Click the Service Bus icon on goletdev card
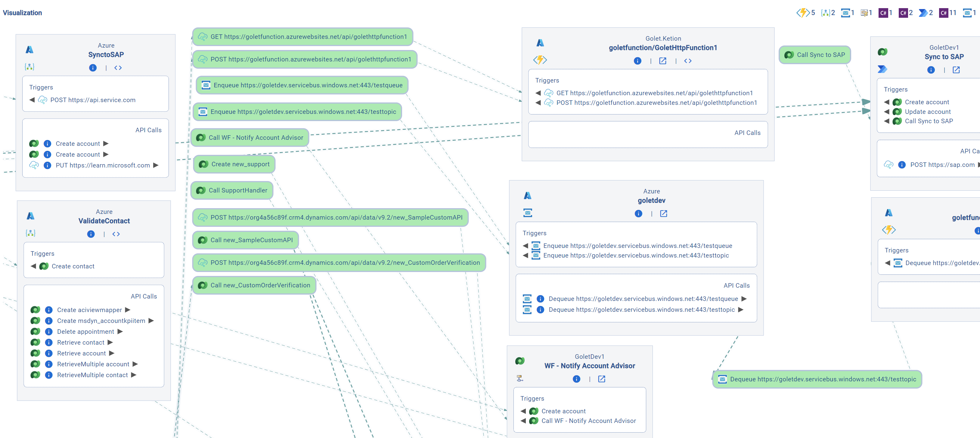Viewport: 980px width, 438px height. [528, 213]
